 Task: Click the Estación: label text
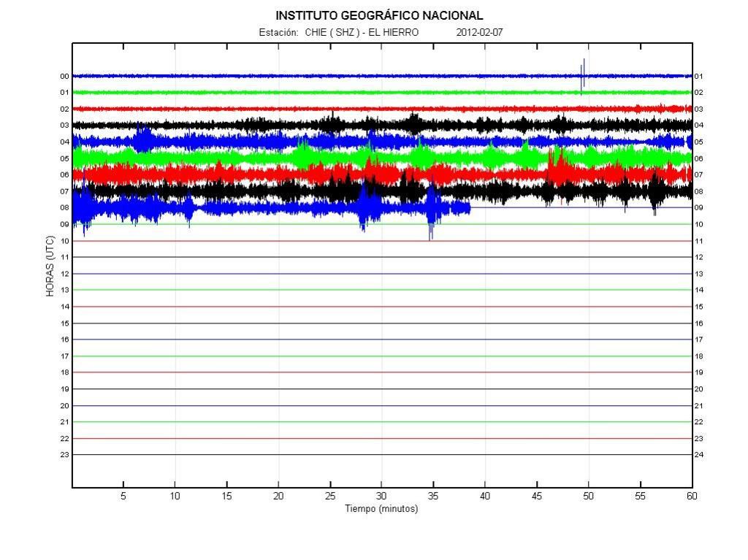point(278,33)
